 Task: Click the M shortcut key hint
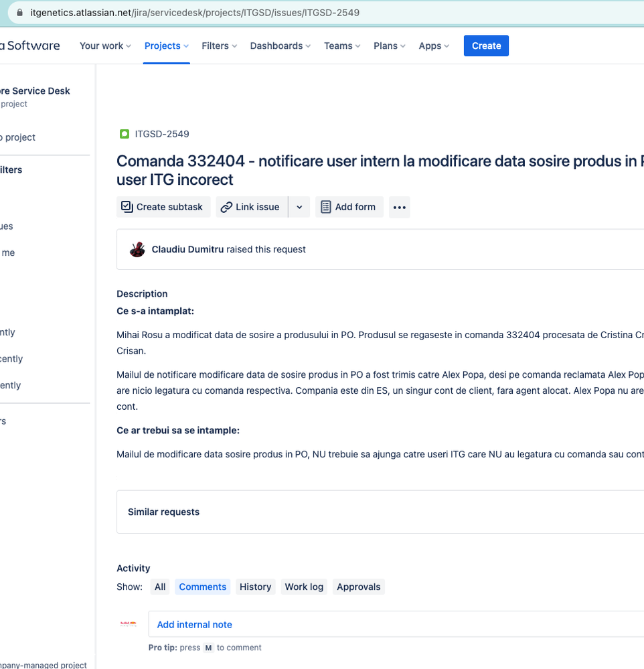208,648
